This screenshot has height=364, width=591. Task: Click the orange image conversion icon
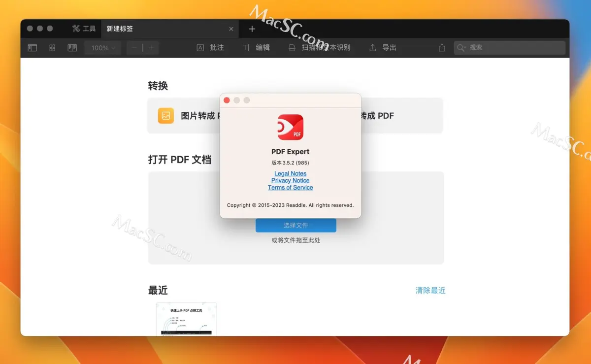tap(166, 116)
